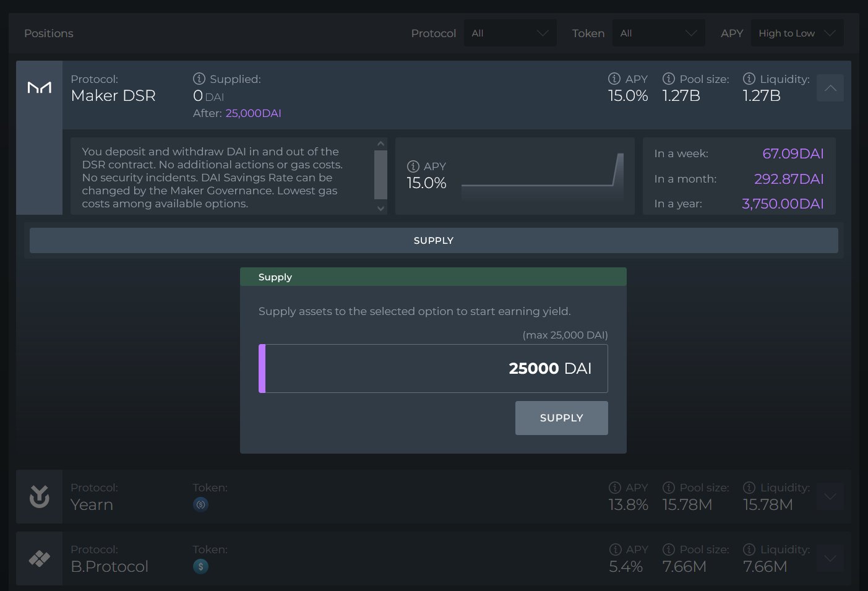
Task: Click the dollar token icon for B.Protocol
Action: 200,566
